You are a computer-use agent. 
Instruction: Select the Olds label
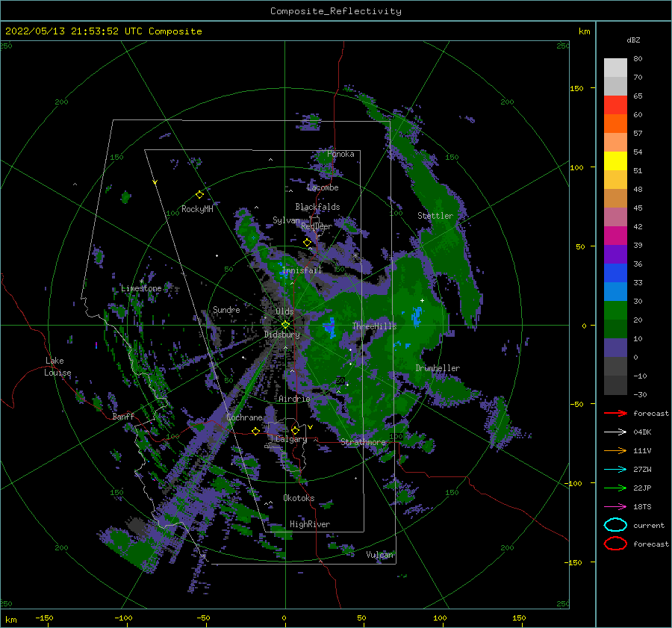pos(284,311)
